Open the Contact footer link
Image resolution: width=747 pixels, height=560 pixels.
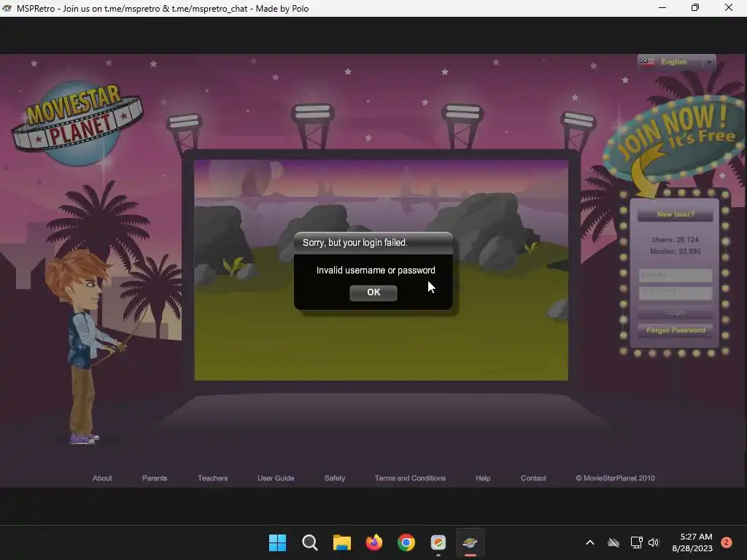tap(533, 478)
